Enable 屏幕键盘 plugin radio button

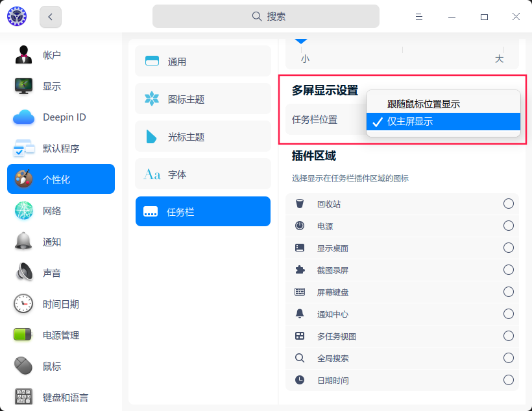pos(508,292)
